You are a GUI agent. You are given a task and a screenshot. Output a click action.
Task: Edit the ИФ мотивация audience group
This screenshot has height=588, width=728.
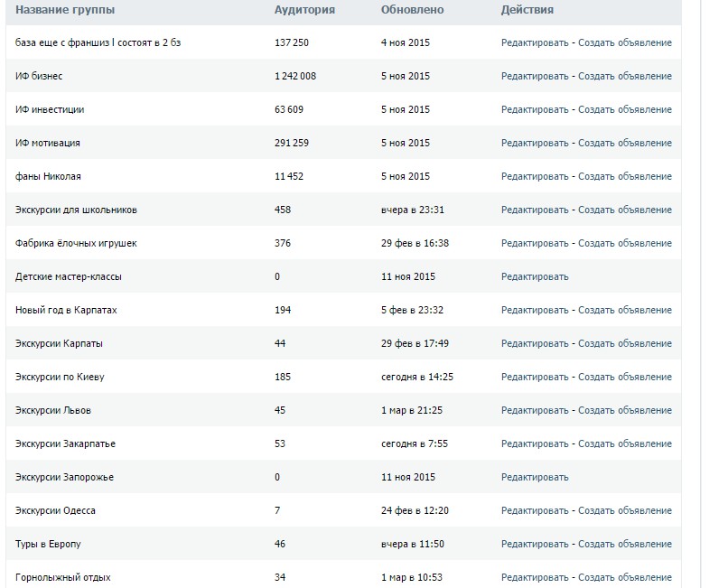(x=535, y=143)
